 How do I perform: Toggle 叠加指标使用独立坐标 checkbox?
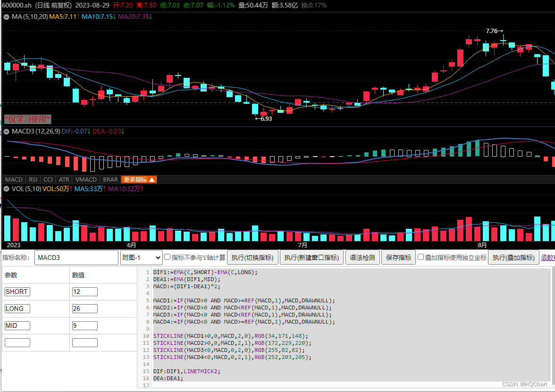click(421, 257)
